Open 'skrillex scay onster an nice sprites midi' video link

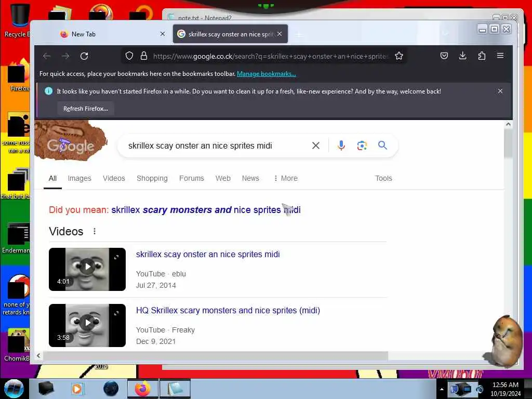pos(208,254)
